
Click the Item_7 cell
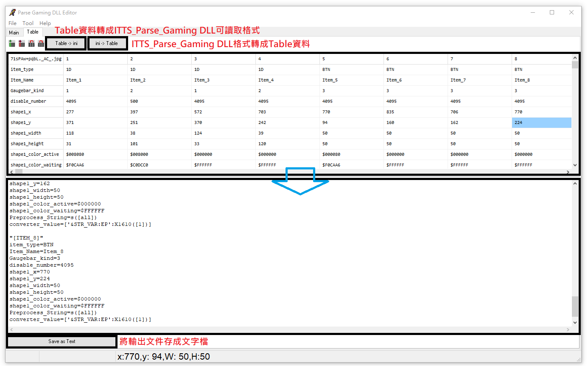click(480, 80)
